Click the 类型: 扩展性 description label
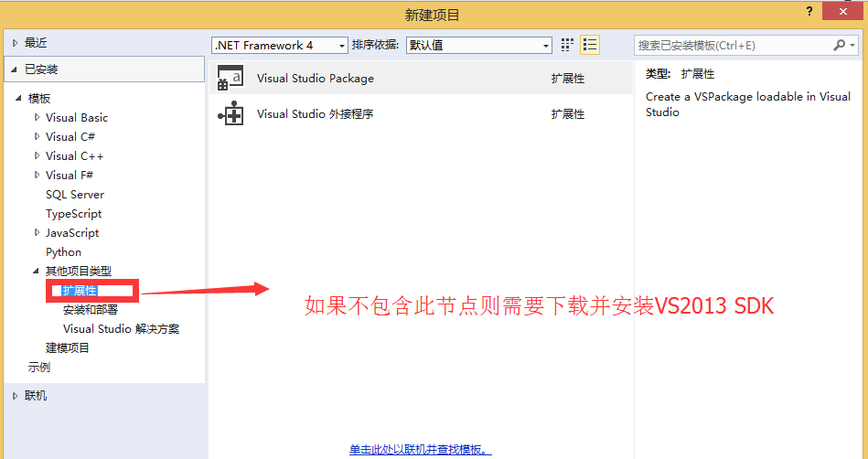This screenshot has width=868, height=459. (680, 74)
